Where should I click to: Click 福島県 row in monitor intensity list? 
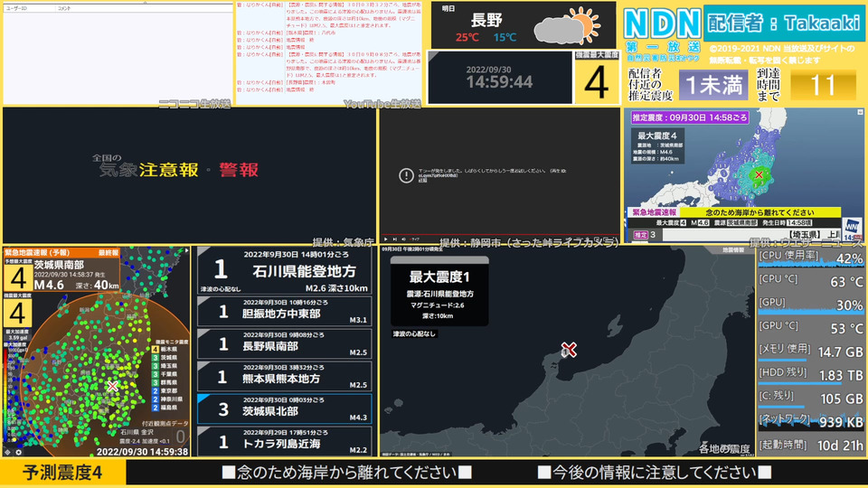pos(165,408)
